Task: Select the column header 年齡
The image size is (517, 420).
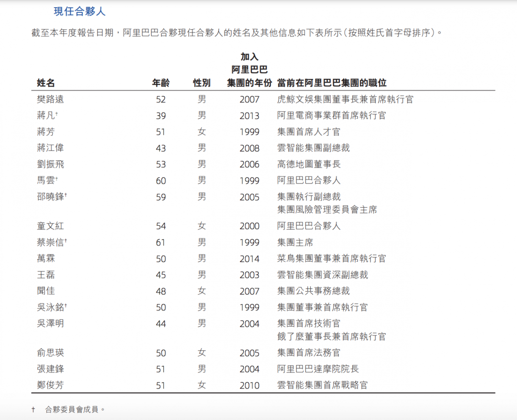Action: click(160, 83)
